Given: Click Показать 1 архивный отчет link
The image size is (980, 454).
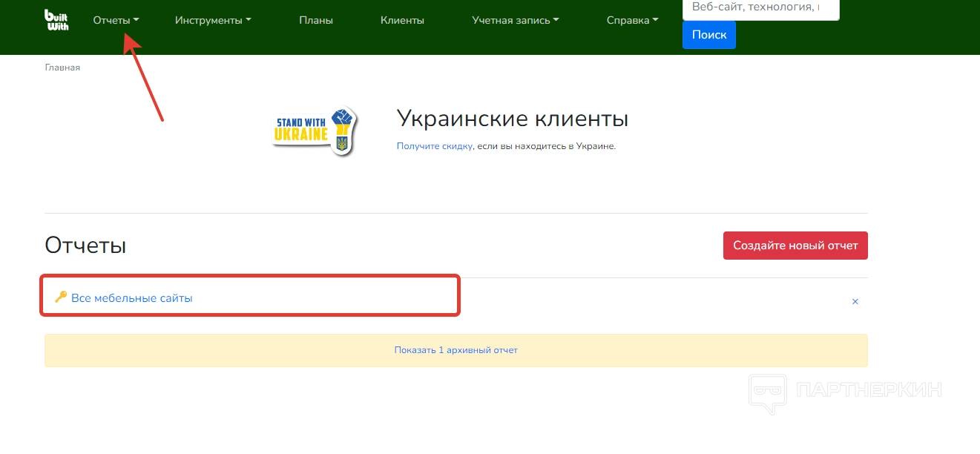Looking at the screenshot, I should [x=456, y=350].
